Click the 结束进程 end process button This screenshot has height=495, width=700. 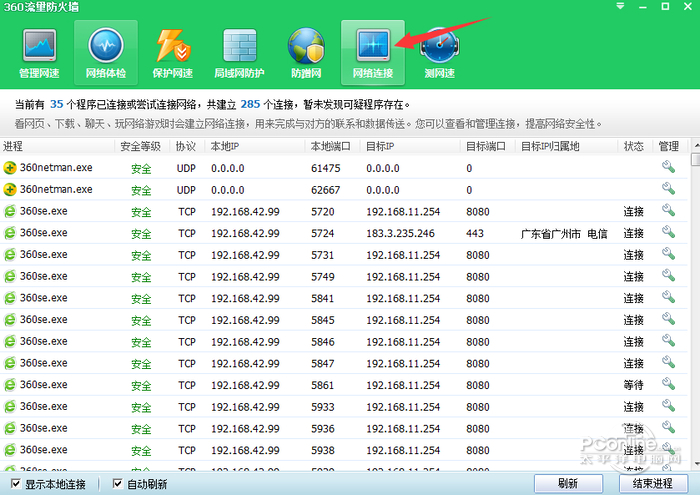tap(653, 483)
